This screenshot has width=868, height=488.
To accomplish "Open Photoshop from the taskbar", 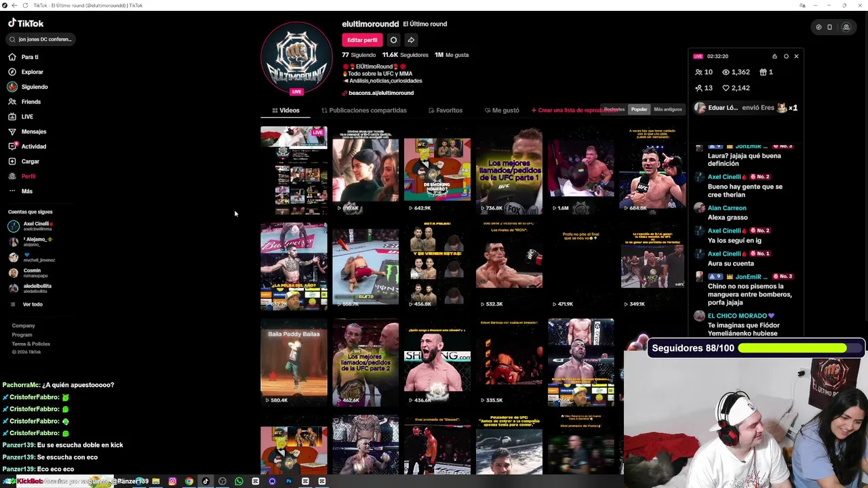I will click(289, 481).
